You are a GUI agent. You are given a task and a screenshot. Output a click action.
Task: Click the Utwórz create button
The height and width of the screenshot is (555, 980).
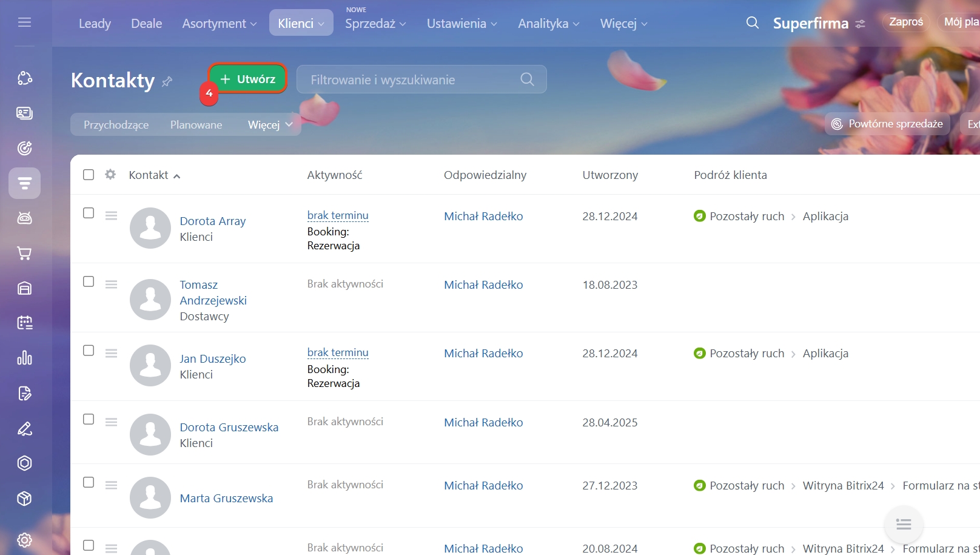coord(247,79)
